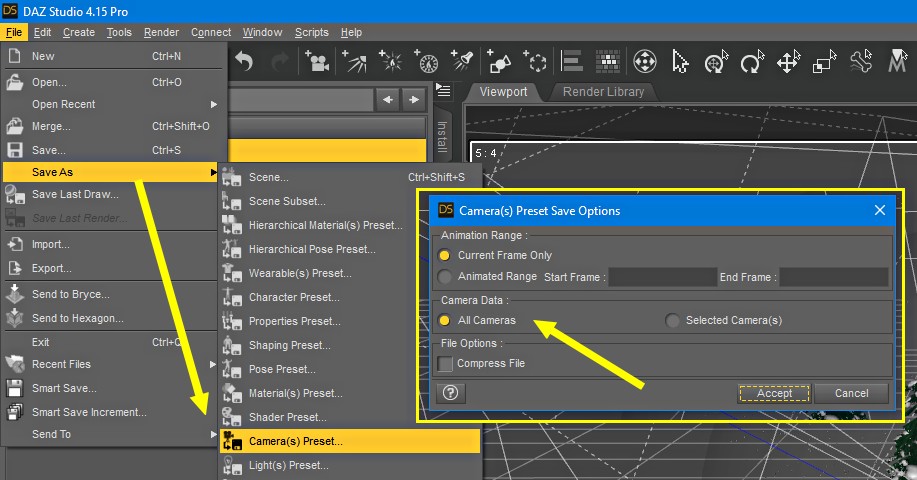This screenshot has height=480, width=917.
Task: Click the align toolbar icon
Action: tap(571, 61)
